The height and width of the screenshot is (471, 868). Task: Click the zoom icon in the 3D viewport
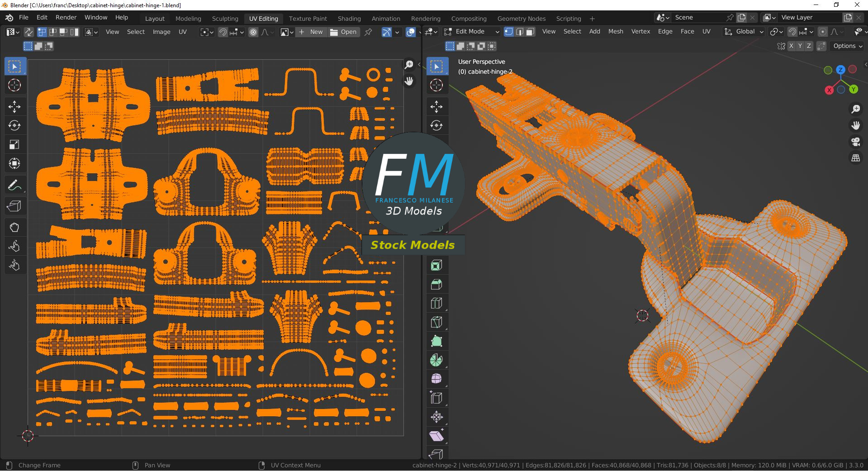tap(855, 109)
